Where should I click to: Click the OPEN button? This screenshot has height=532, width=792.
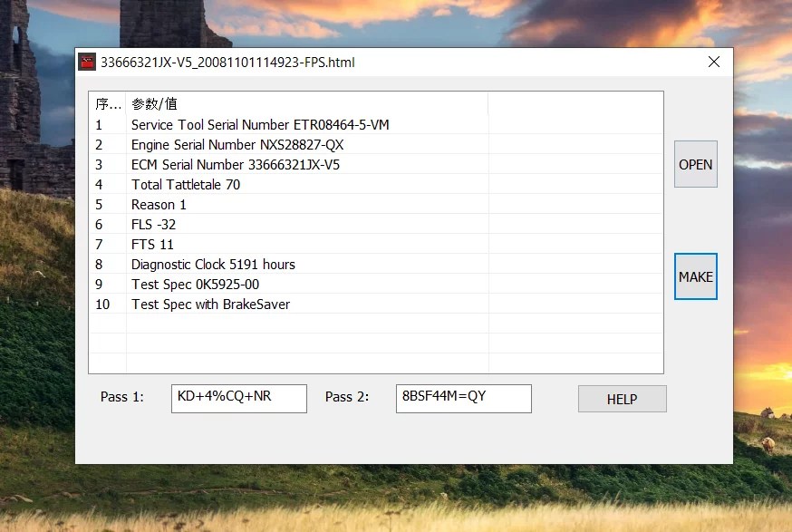pos(695,164)
